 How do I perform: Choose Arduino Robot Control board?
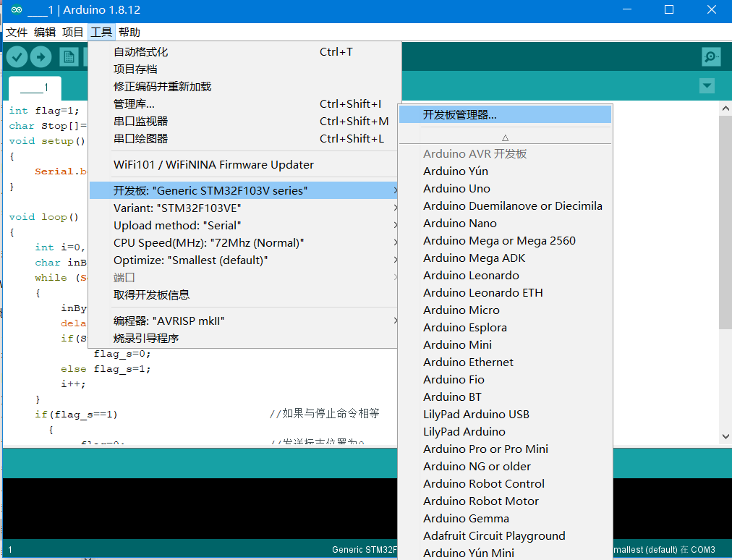505,483
